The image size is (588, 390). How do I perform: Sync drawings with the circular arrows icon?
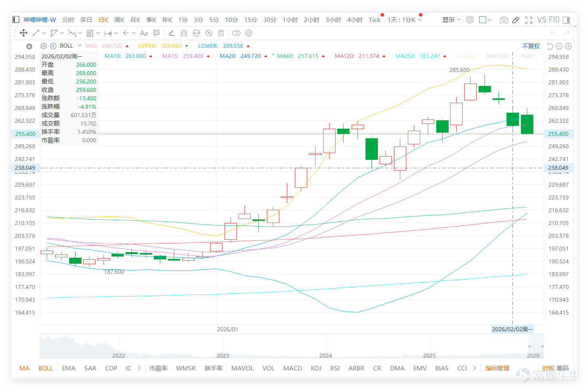(x=196, y=33)
